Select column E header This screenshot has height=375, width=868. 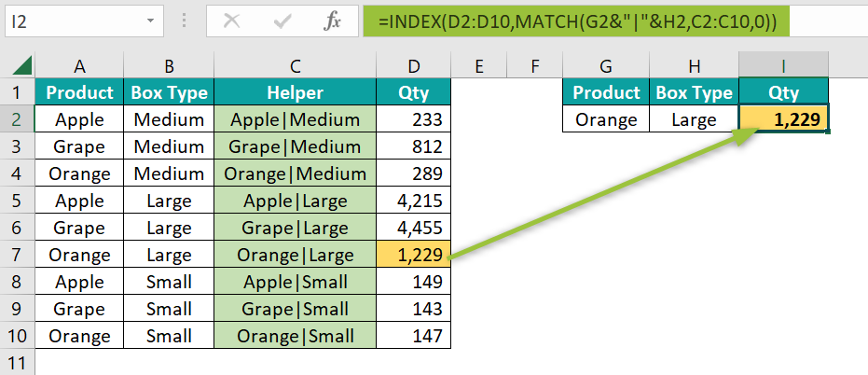(479, 66)
